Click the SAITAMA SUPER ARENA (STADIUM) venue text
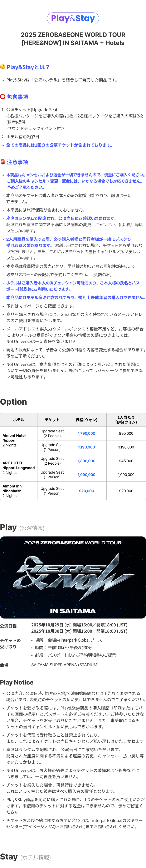 [65, 665]
